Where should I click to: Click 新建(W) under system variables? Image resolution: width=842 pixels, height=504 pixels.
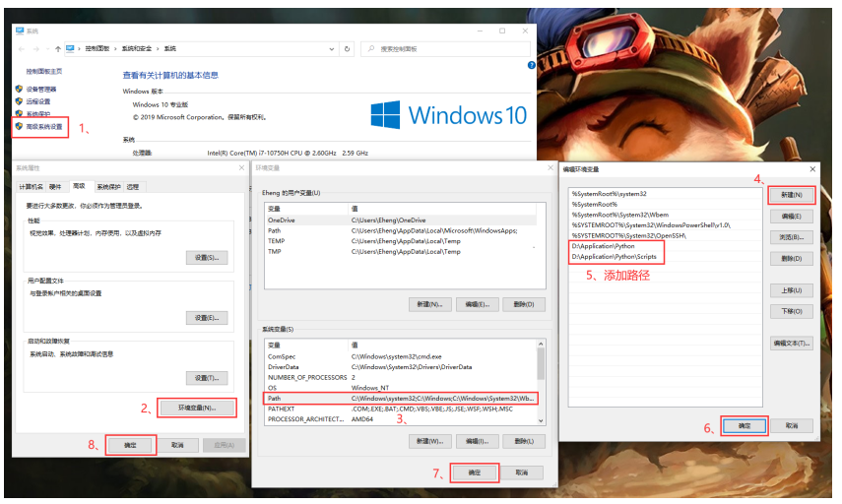(429, 441)
